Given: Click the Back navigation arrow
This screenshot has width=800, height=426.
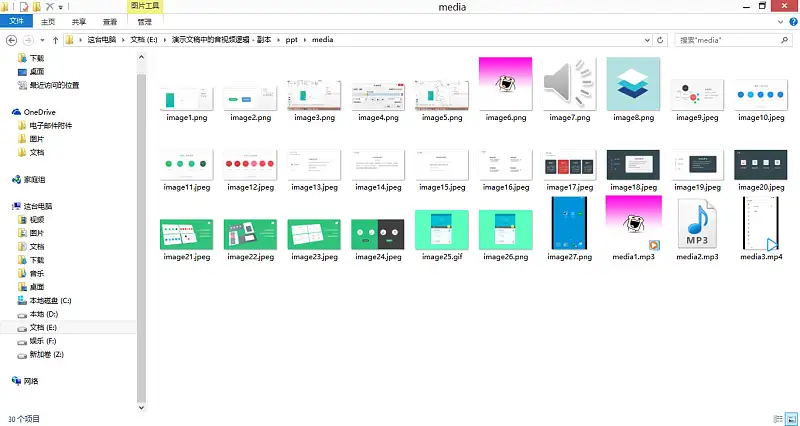Looking at the screenshot, I should click(11, 40).
